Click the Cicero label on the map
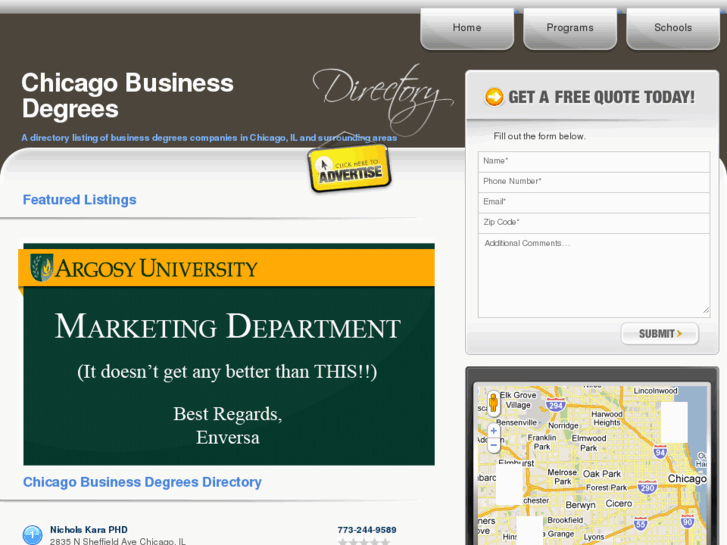Screen dimensions: 727x545 coord(619,503)
